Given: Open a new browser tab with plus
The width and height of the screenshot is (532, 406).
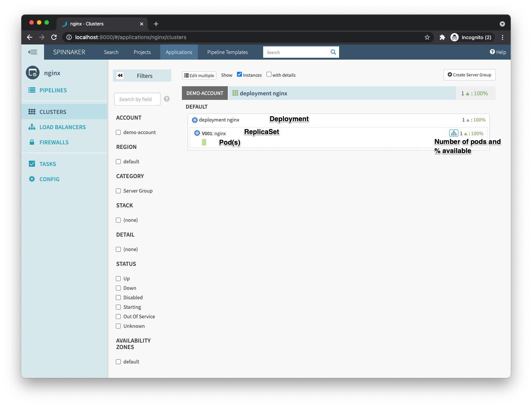Looking at the screenshot, I should coord(156,24).
